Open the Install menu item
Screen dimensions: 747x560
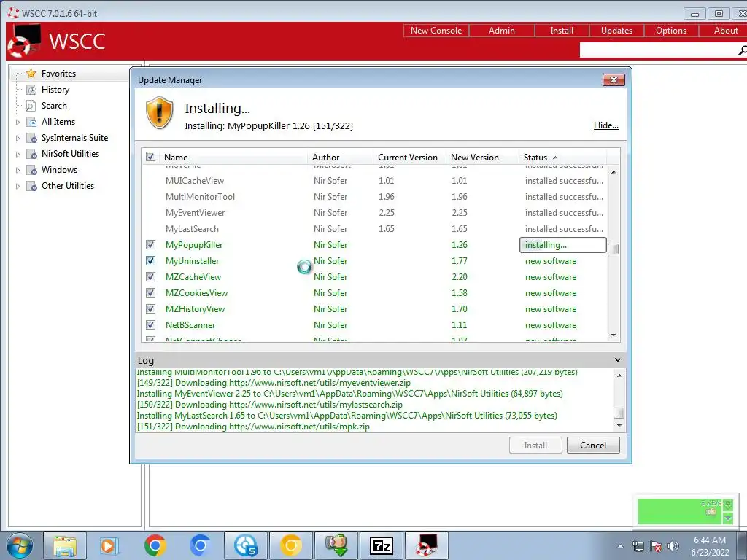562,31
